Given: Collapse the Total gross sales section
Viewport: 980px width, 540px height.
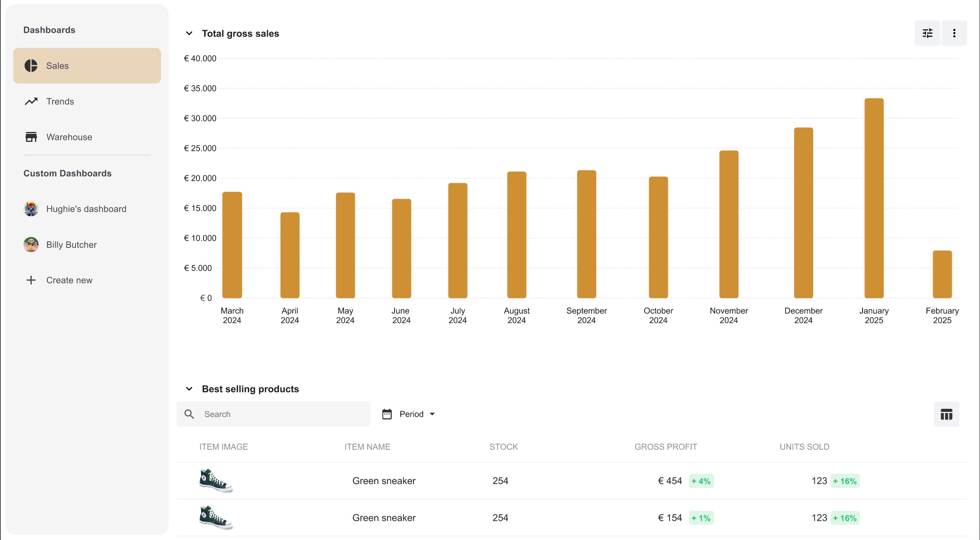Looking at the screenshot, I should point(189,34).
